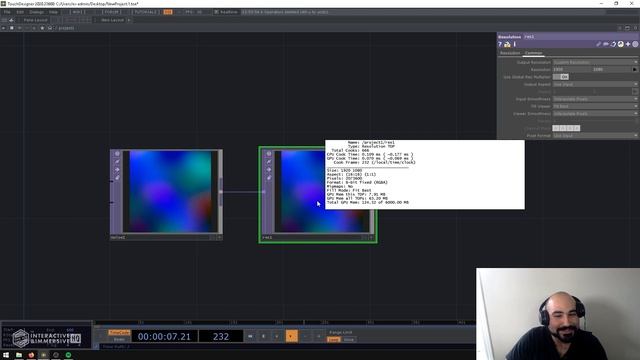
Task: Set Range Limit to Once
Action: pyautogui.click(x=349, y=340)
